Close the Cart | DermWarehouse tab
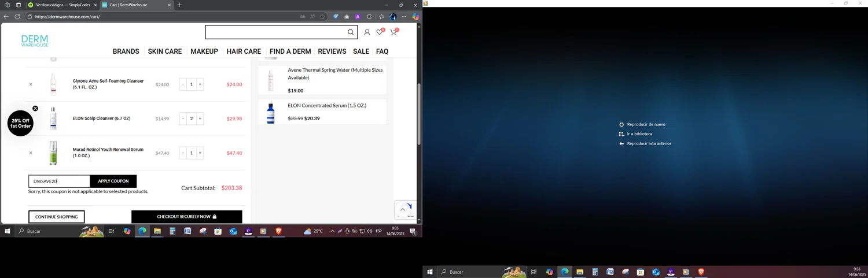 (x=170, y=5)
